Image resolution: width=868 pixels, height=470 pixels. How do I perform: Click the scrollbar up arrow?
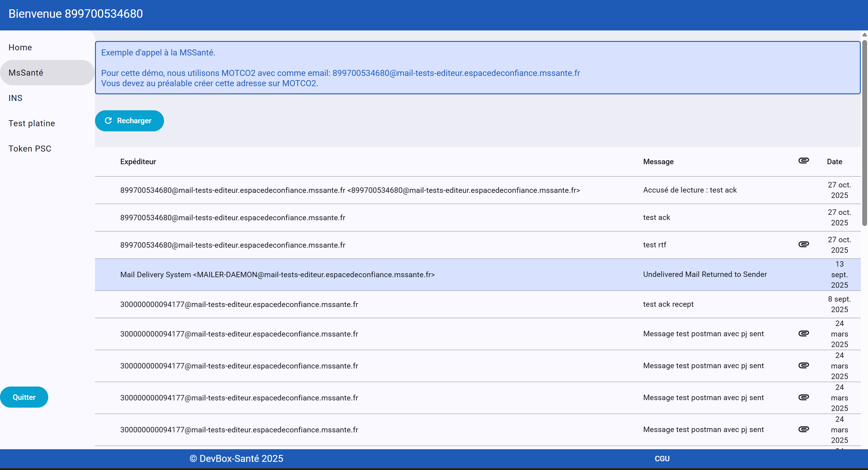(864, 35)
